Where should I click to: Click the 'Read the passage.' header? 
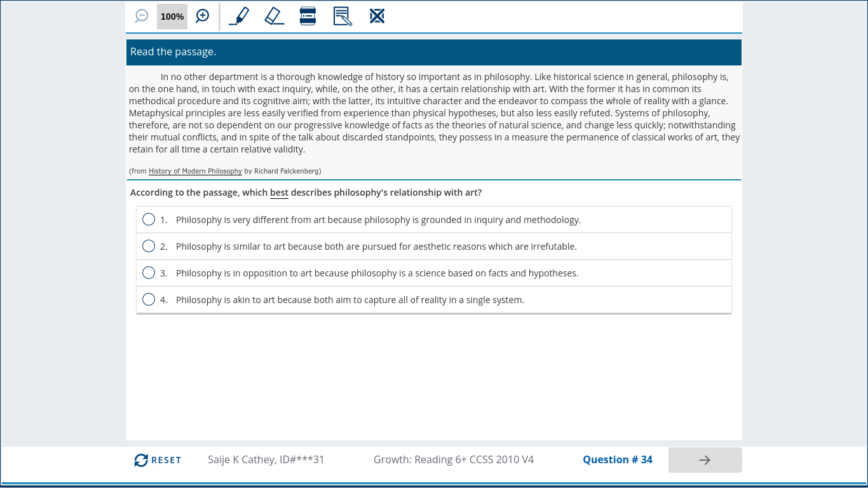[173, 52]
